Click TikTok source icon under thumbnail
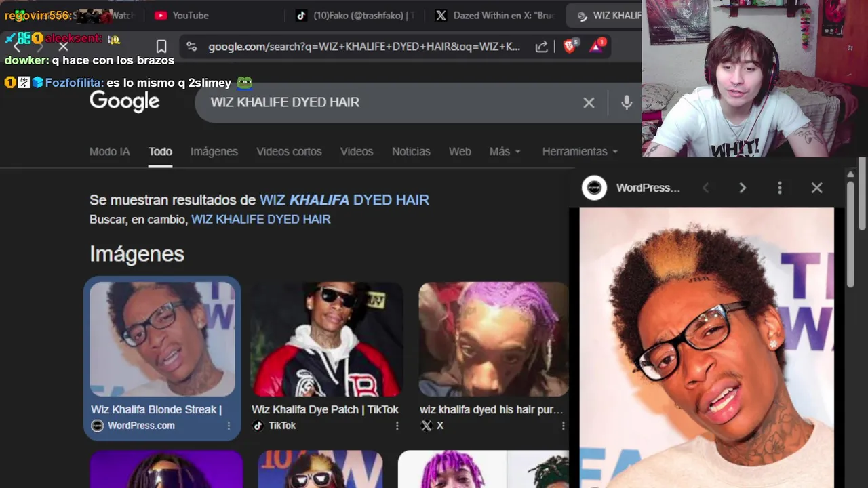The width and height of the screenshot is (868, 488). click(x=258, y=426)
